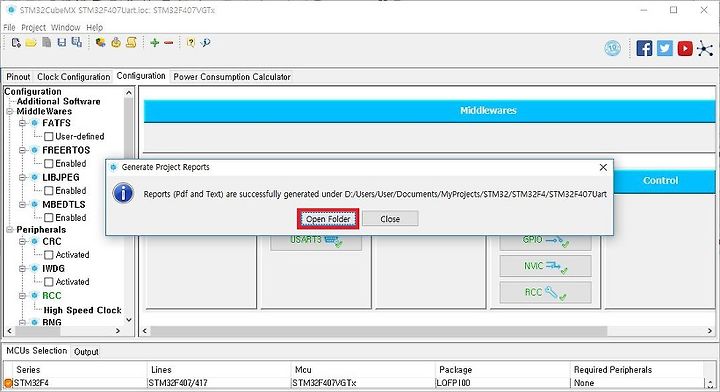Switch to the Output bottom tab
The image size is (720, 392).
click(x=86, y=352)
